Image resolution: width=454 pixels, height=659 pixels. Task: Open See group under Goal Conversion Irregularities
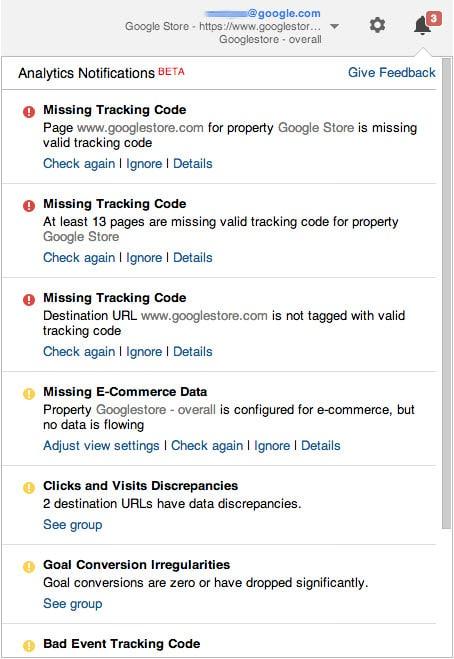[x=73, y=604]
